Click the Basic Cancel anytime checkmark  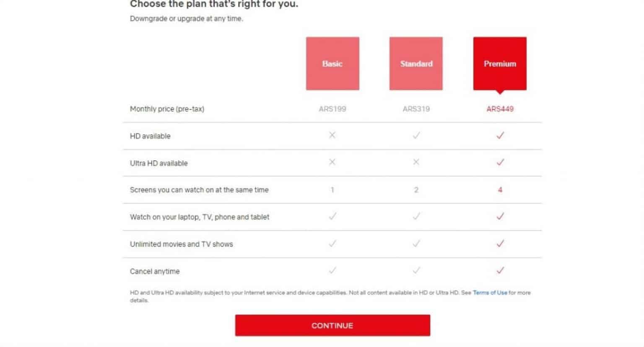click(x=332, y=271)
